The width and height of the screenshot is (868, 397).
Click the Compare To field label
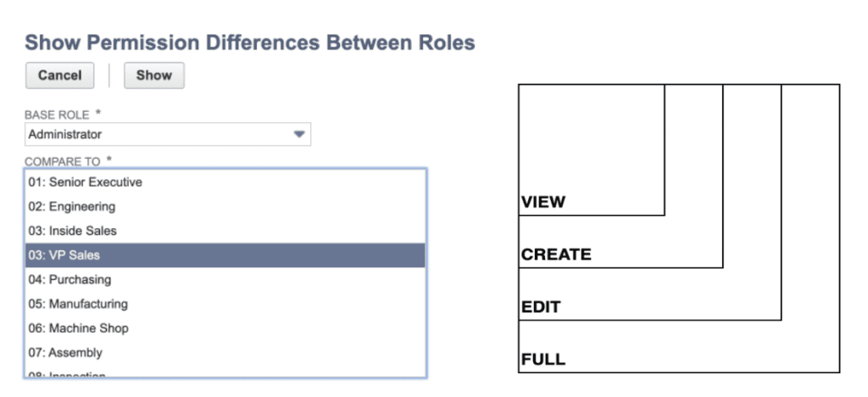(64, 161)
